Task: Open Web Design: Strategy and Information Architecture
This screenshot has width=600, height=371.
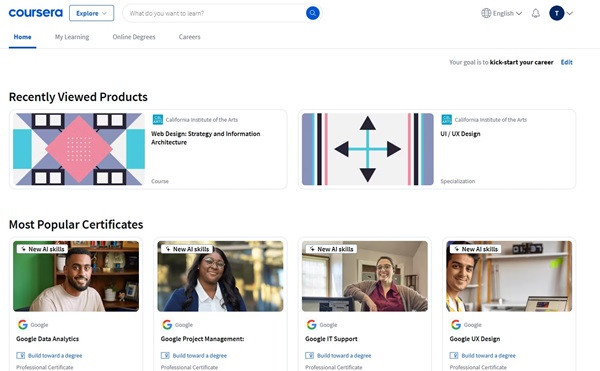Action: point(205,138)
